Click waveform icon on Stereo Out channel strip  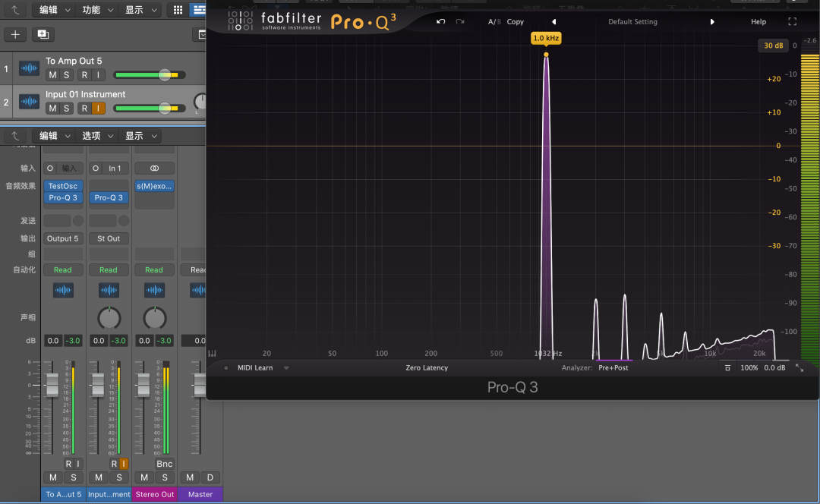(x=154, y=290)
